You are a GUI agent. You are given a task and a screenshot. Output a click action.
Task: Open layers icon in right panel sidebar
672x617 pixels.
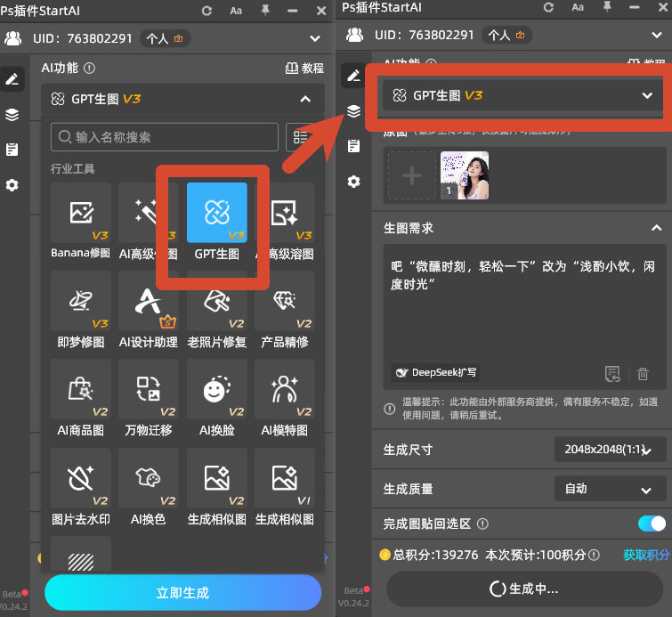353,111
